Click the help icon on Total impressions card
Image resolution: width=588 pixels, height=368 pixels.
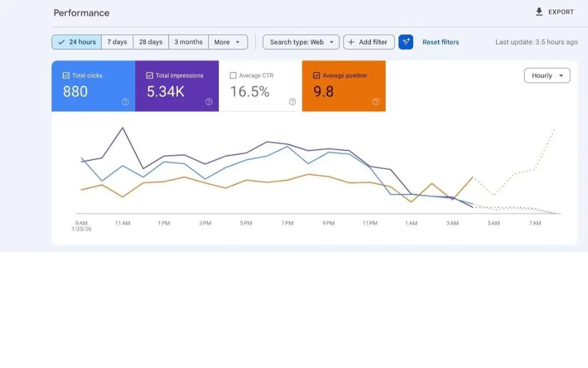point(209,102)
